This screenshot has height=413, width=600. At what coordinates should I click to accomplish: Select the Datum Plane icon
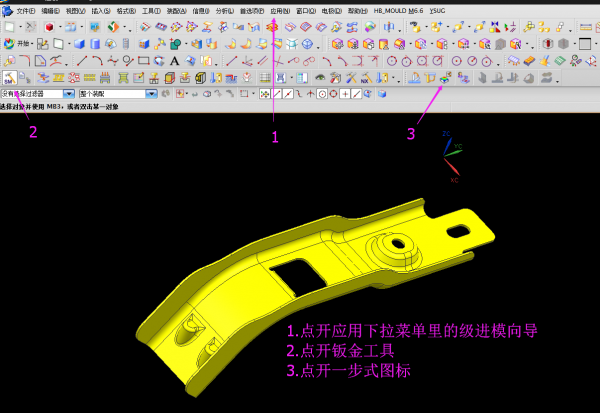tap(58, 44)
